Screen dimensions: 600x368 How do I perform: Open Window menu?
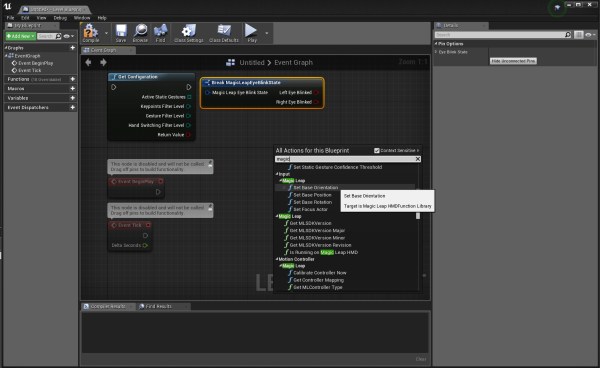[x=82, y=18]
